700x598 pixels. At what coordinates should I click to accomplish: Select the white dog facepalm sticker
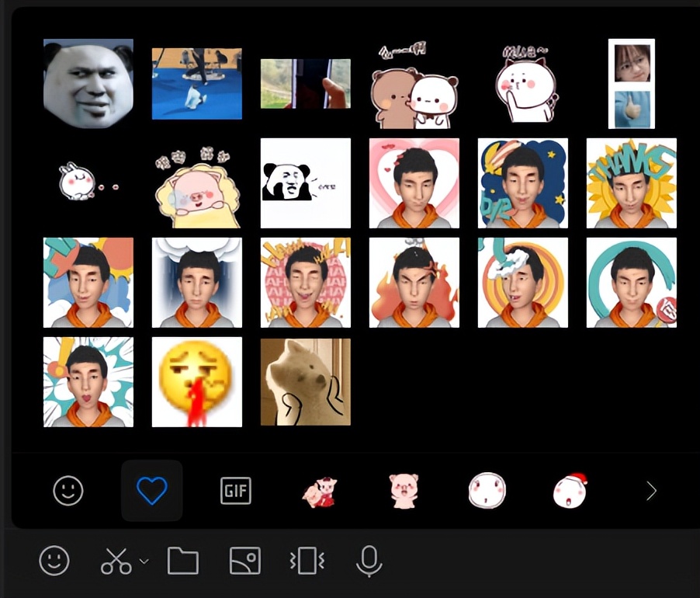point(305,381)
